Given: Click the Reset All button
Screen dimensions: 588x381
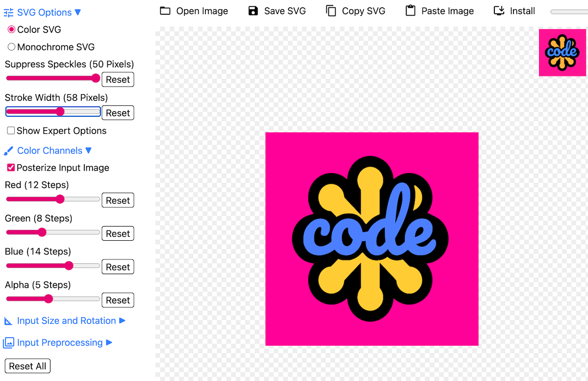Looking at the screenshot, I should pyautogui.click(x=27, y=366).
